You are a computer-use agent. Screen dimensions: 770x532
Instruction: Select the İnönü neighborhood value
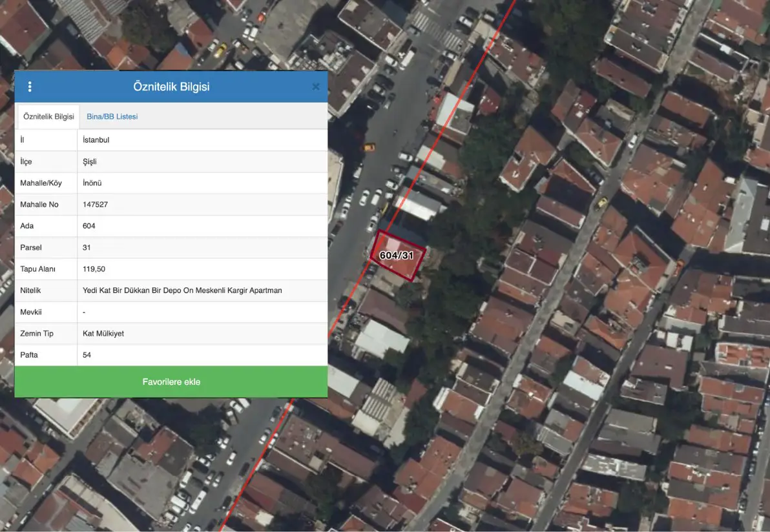coord(92,183)
